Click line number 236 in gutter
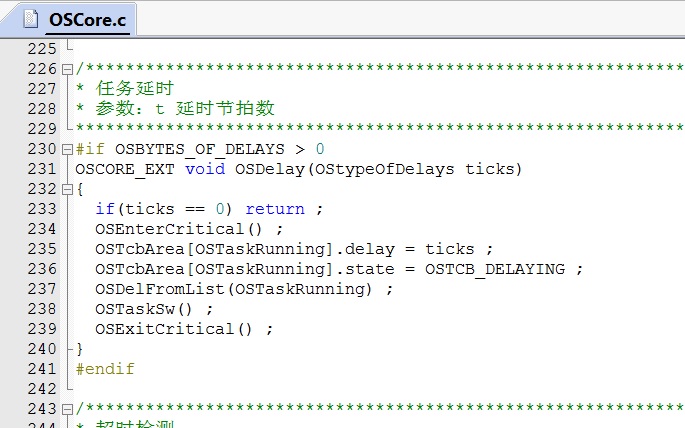The height and width of the screenshot is (428, 685). (x=42, y=269)
